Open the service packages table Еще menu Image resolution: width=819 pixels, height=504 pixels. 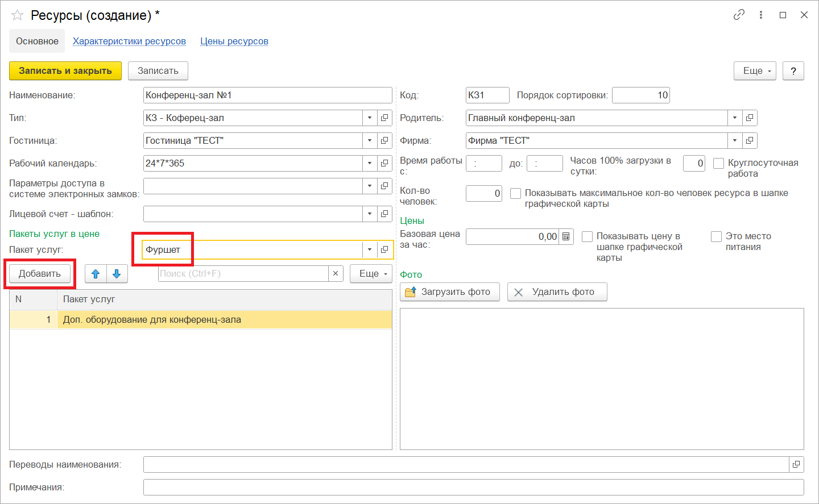371,273
